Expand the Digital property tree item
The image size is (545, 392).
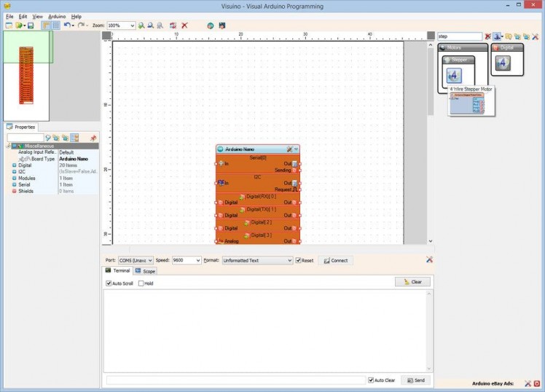click(14, 165)
